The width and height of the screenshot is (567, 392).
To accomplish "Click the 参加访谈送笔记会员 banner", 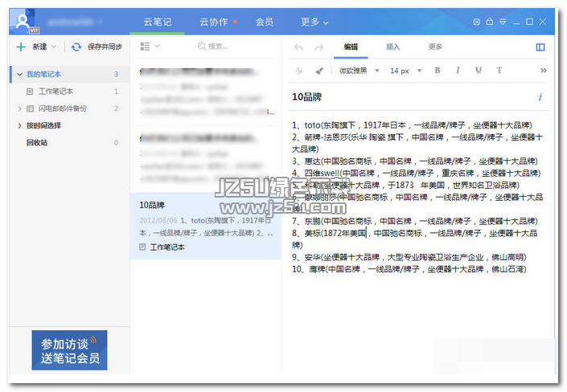I will click(x=69, y=350).
